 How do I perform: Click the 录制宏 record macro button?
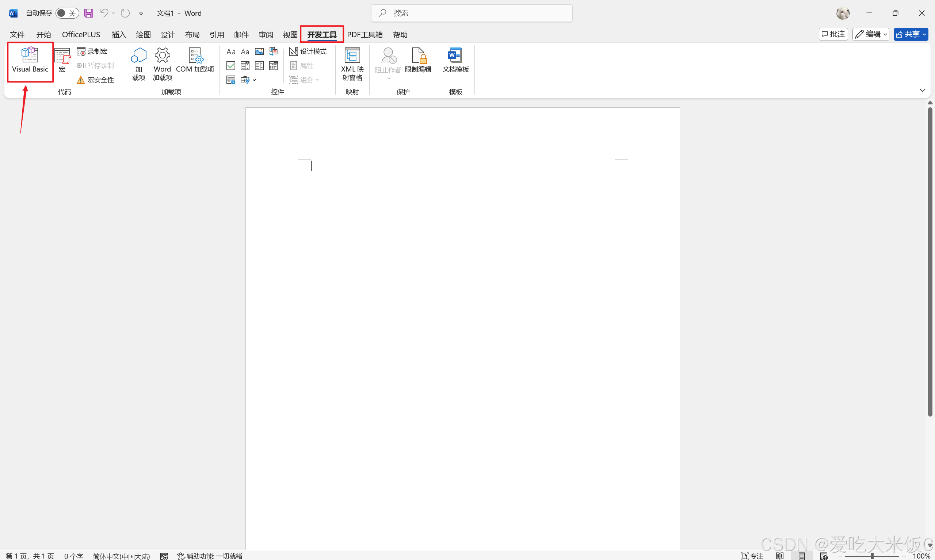(92, 51)
